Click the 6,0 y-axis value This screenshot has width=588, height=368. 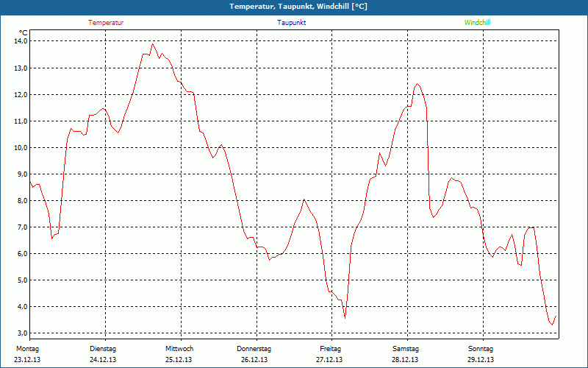point(23,253)
